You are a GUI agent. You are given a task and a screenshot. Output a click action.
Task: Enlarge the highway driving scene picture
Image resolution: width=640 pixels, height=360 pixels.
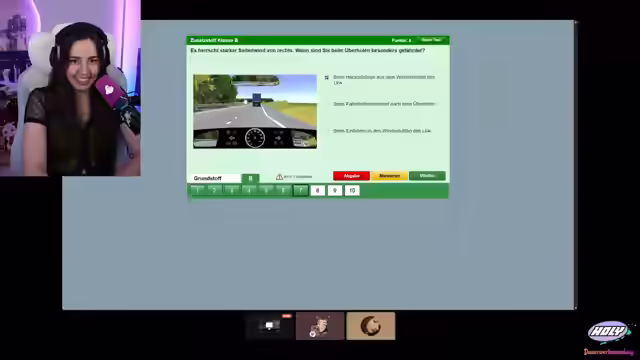pos(255,111)
